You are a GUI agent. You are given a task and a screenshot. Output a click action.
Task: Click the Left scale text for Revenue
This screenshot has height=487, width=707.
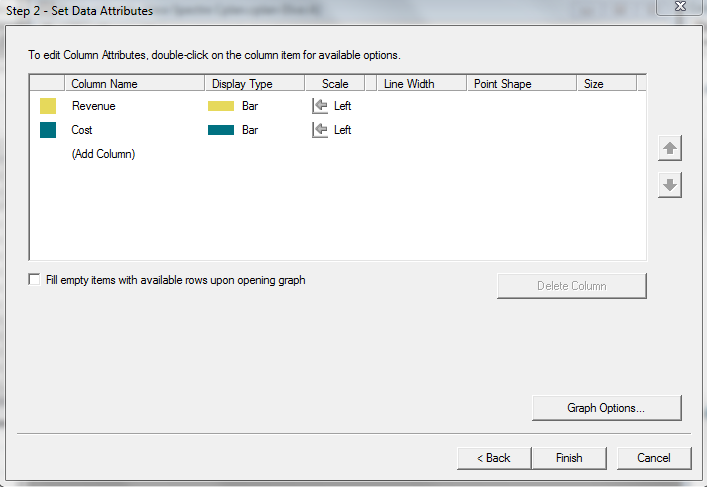click(342, 106)
